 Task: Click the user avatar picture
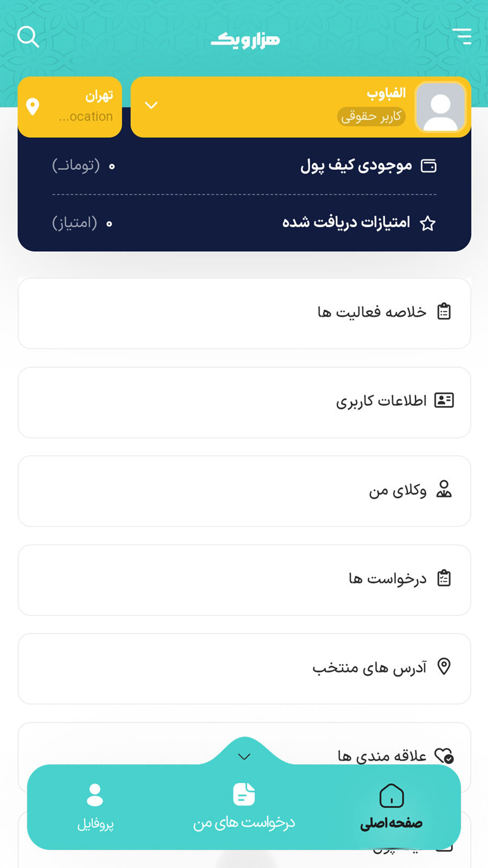coord(440,107)
